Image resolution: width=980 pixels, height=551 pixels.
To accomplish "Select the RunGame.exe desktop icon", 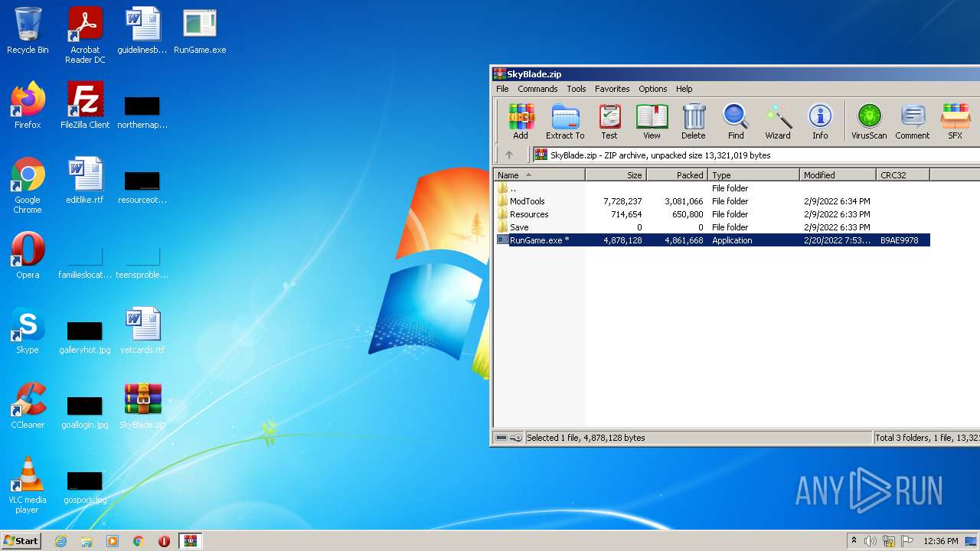I will [200, 31].
